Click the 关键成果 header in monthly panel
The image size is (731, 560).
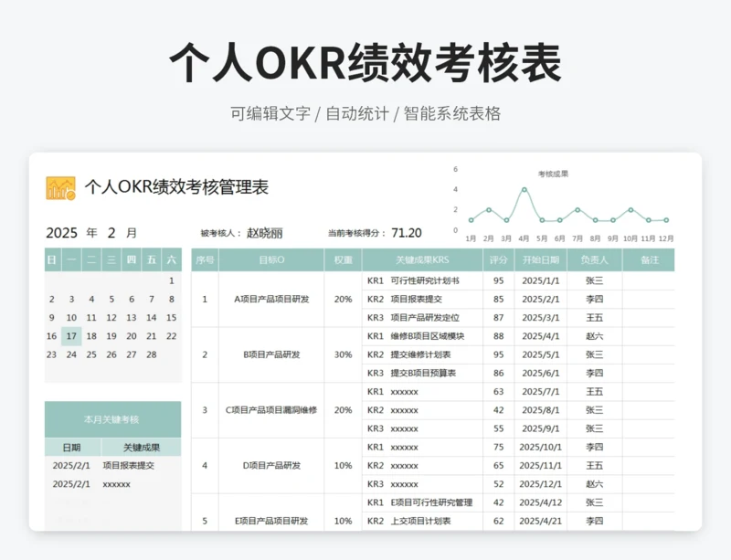(x=142, y=448)
